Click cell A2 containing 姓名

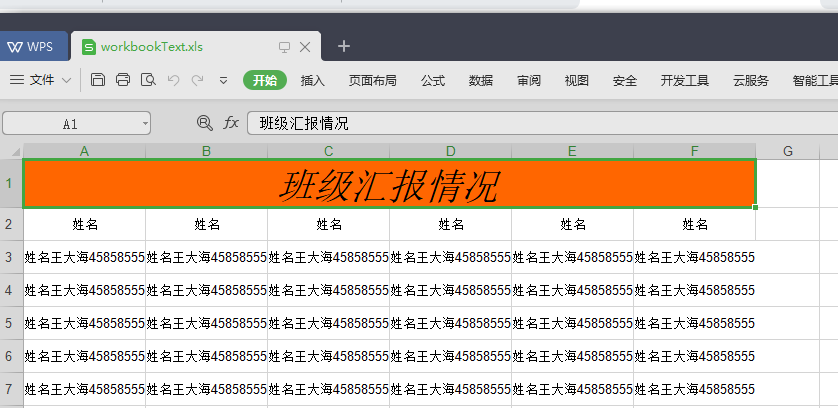84,225
